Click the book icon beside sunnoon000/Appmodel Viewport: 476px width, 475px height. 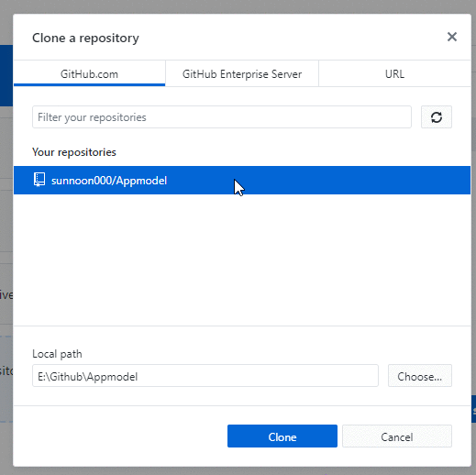point(39,180)
